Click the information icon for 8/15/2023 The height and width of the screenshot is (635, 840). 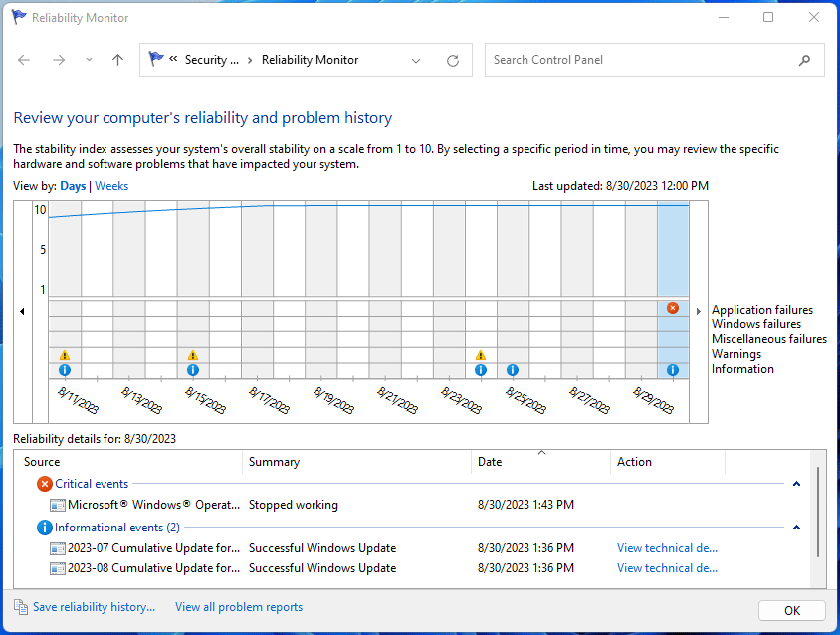(x=193, y=369)
